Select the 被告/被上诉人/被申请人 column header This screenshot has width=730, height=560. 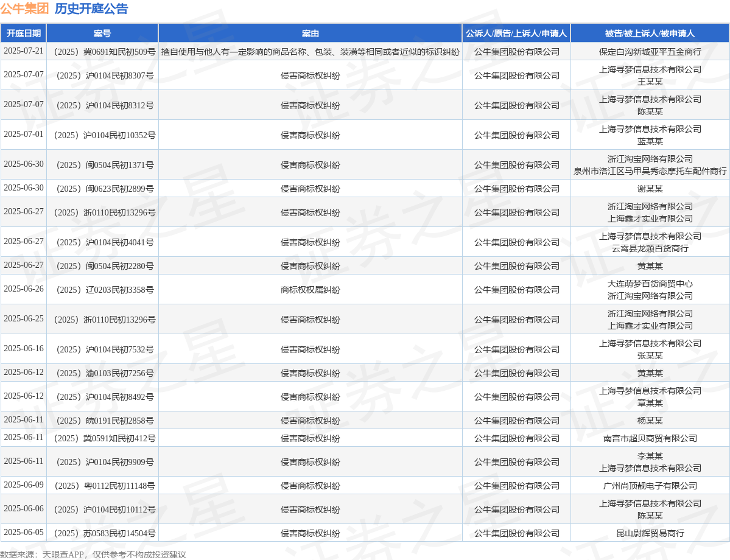650,33
